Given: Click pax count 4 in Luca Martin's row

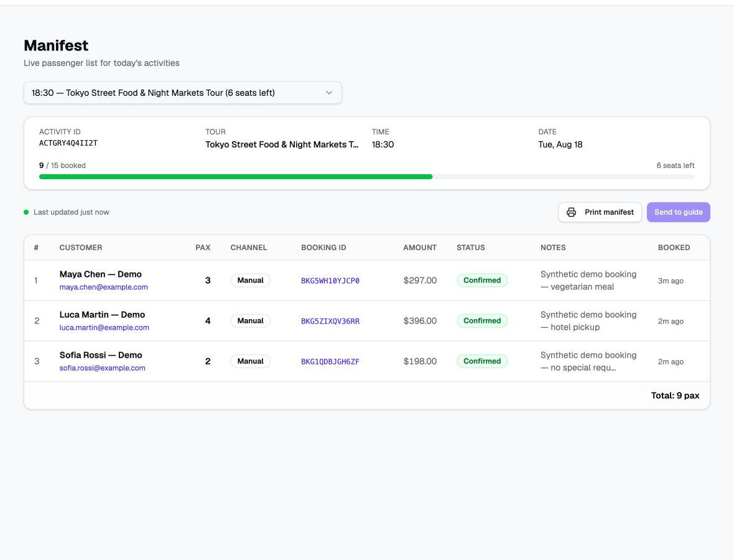Looking at the screenshot, I should pos(208,320).
